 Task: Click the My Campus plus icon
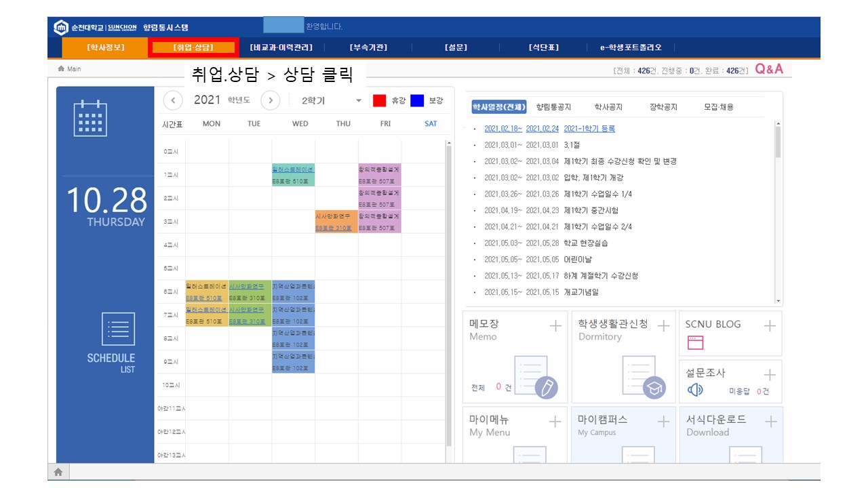[663, 422]
